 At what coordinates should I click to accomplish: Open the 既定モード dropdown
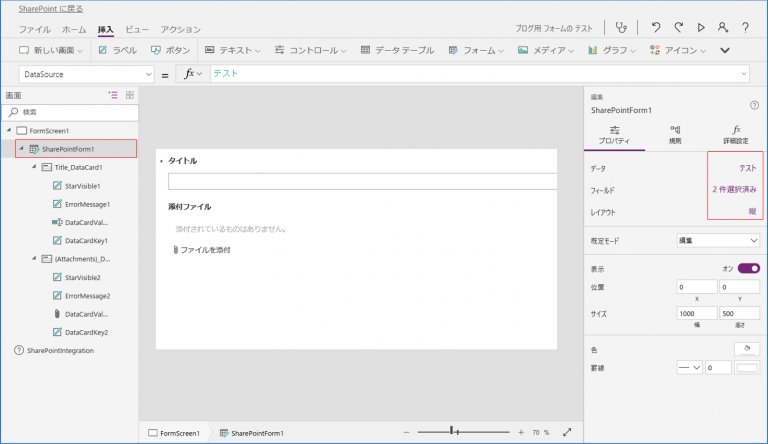pos(718,240)
